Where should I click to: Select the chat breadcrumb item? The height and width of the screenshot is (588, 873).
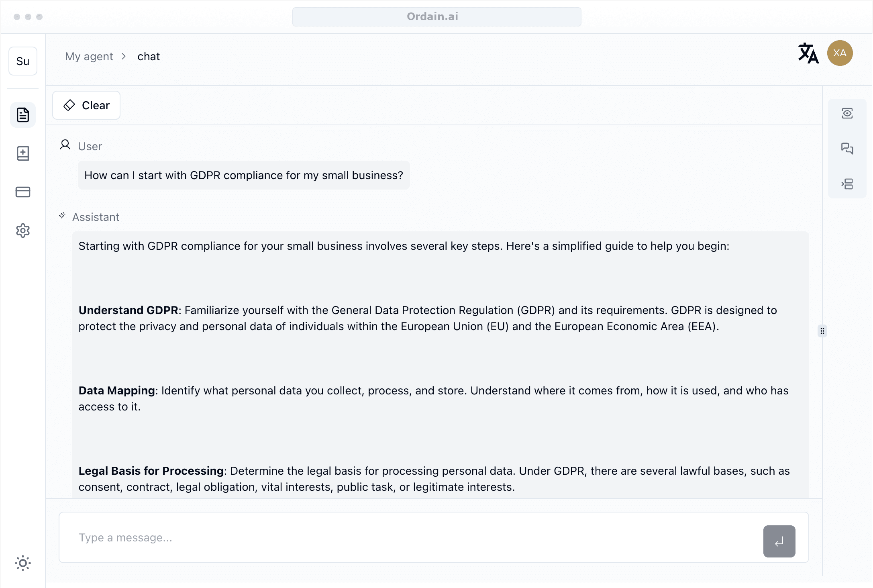click(x=149, y=57)
